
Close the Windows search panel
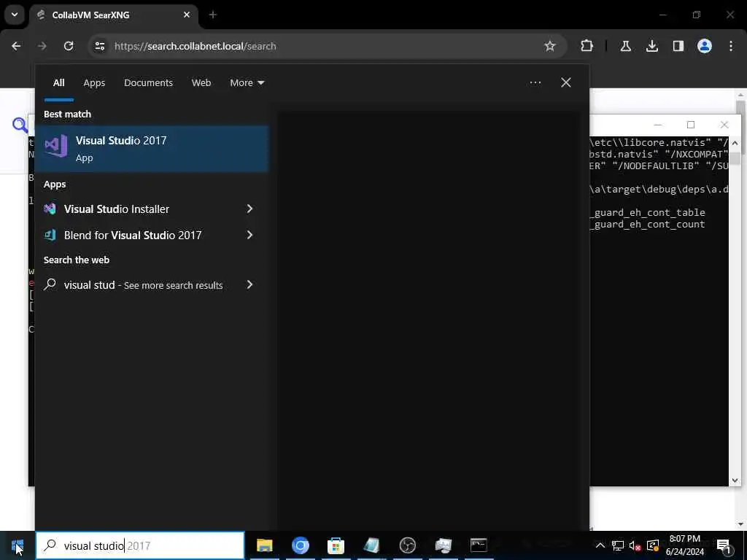[x=566, y=83]
